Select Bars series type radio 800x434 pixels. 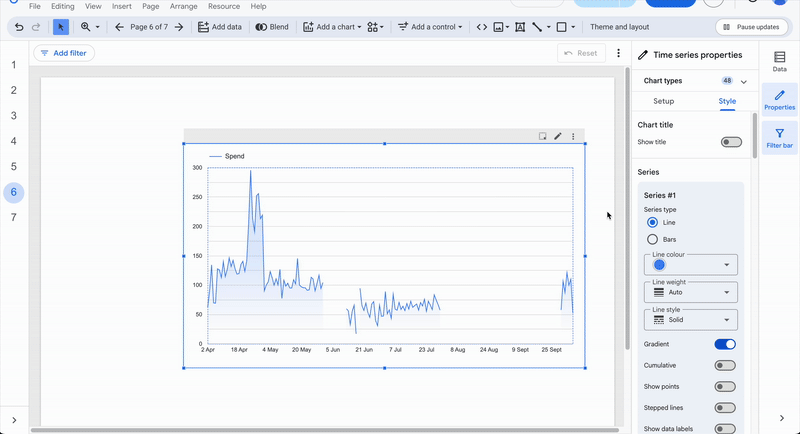[652, 239]
